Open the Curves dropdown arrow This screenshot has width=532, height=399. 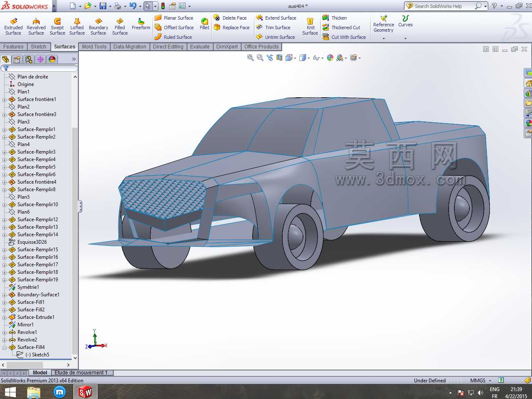405,38
